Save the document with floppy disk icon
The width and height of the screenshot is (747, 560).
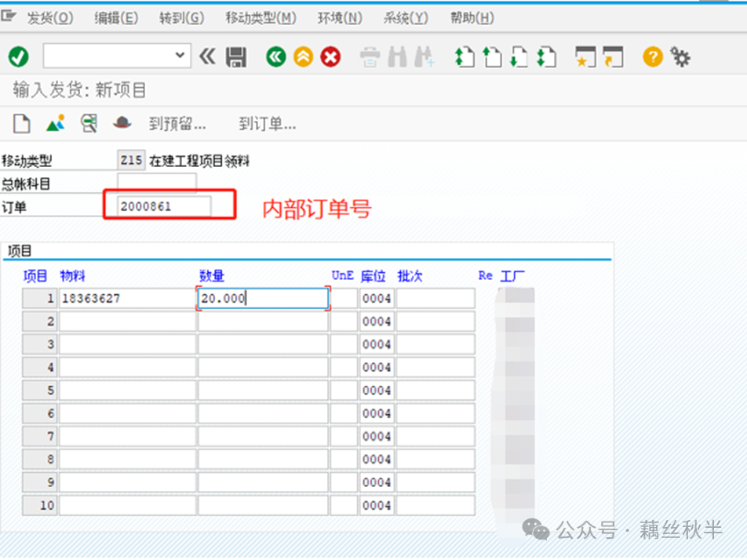tap(236, 57)
